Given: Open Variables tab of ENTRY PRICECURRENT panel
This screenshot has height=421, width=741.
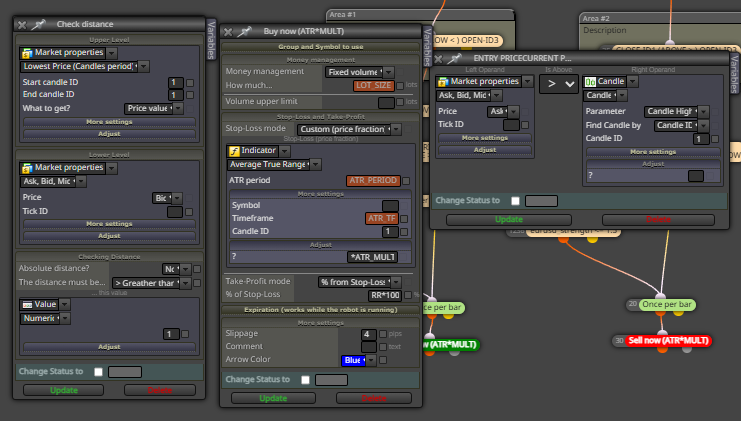Looking at the screenshot, I should pos(734,73).
